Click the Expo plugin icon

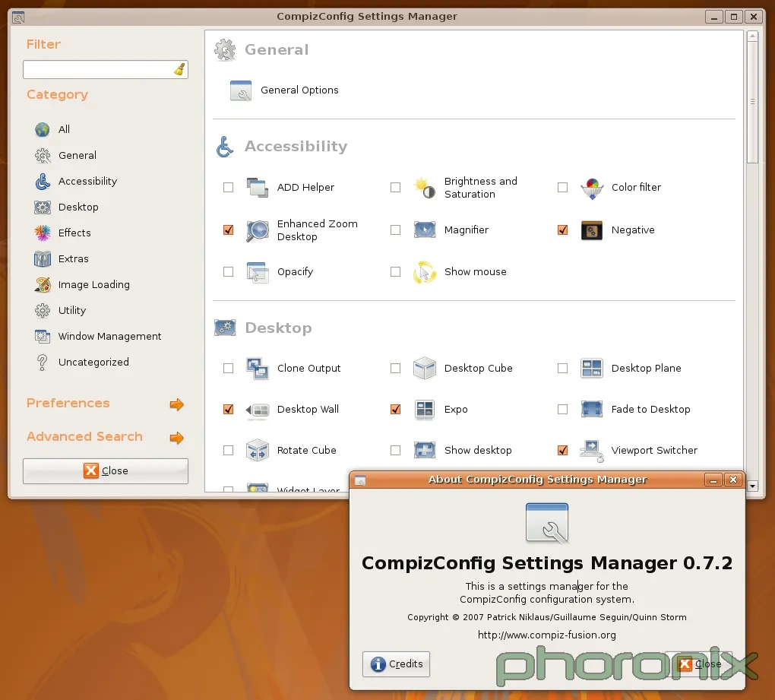pos(425,410)
